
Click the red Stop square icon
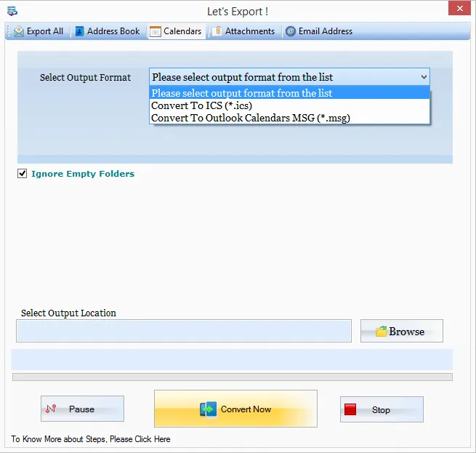350,409
